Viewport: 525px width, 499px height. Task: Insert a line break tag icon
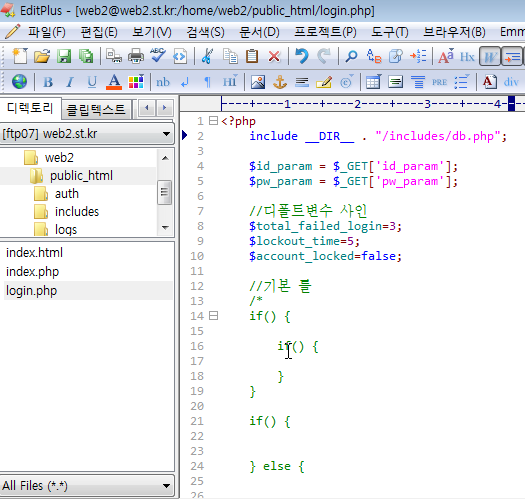[x=185, y=82]
